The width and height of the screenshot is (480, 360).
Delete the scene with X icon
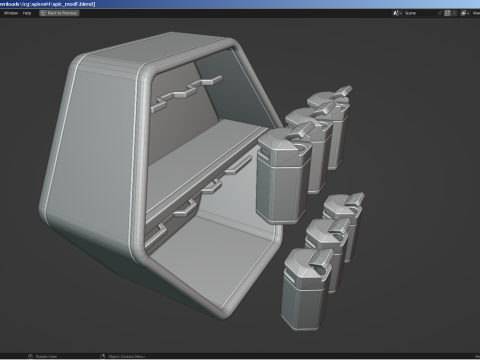(454, 13)
